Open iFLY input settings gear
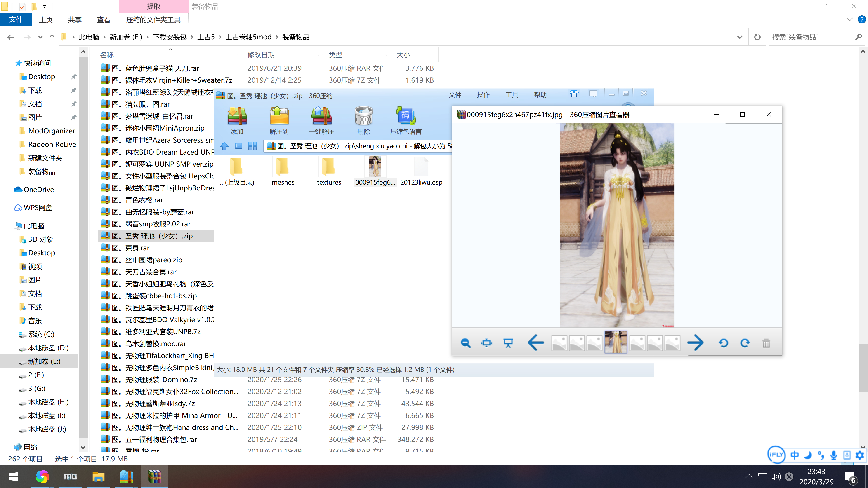 click(860, 455)
